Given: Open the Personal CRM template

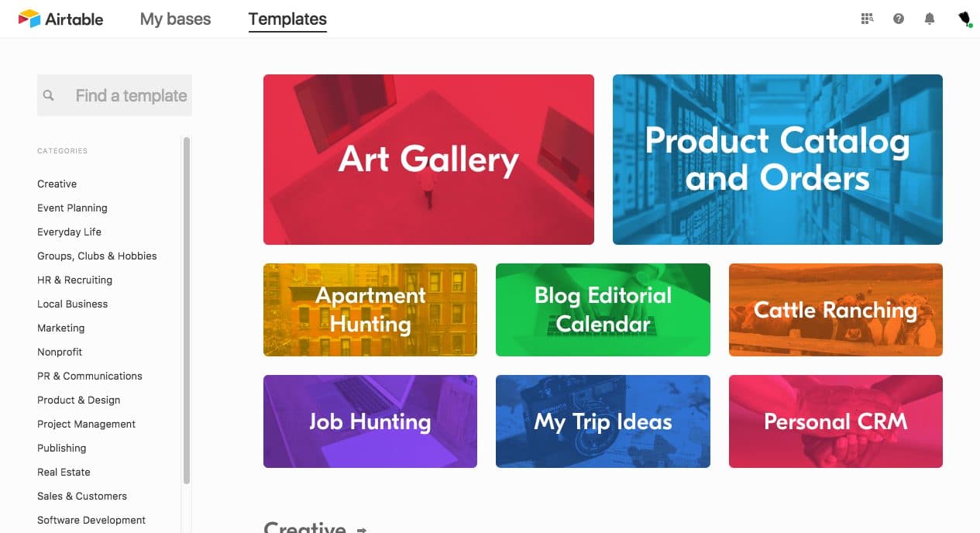Looking at the screenshot, I should (x=835, y=421).
